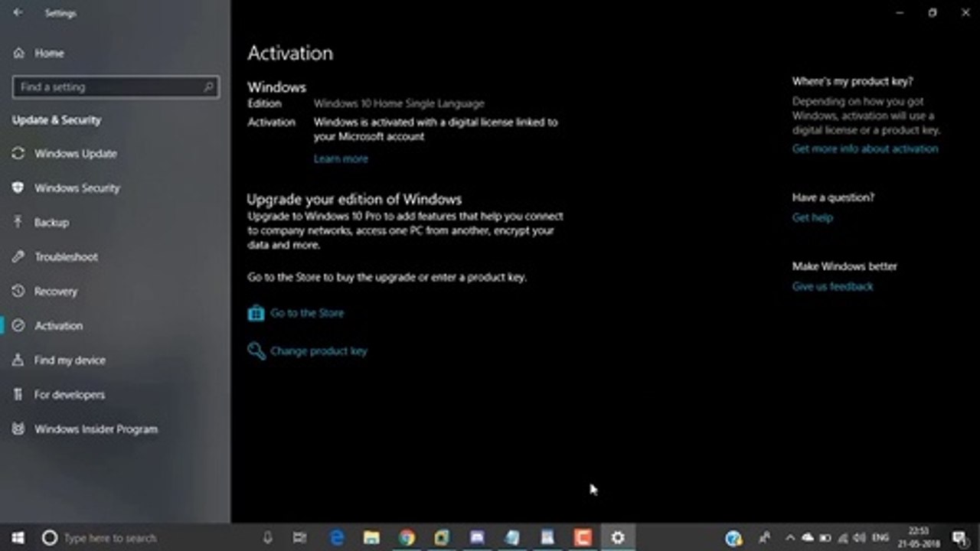Open Task View from taskbar

[300, 538]
